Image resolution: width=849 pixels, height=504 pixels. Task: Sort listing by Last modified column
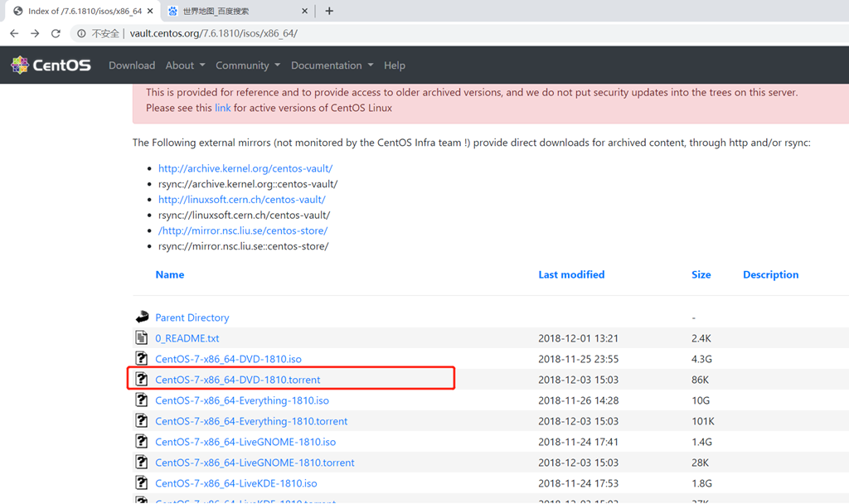[571, 274]
